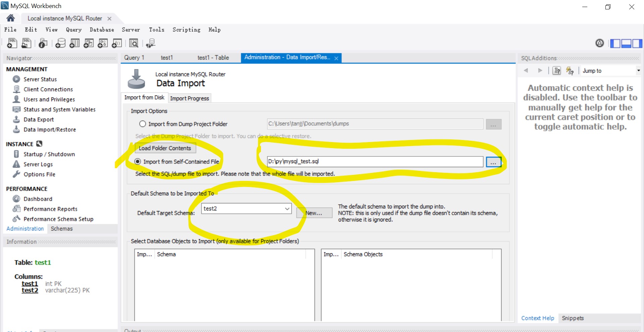This screenshot has height=332, width=644.
Task: Switch to the Administration navigator tab
Action: 25,228
